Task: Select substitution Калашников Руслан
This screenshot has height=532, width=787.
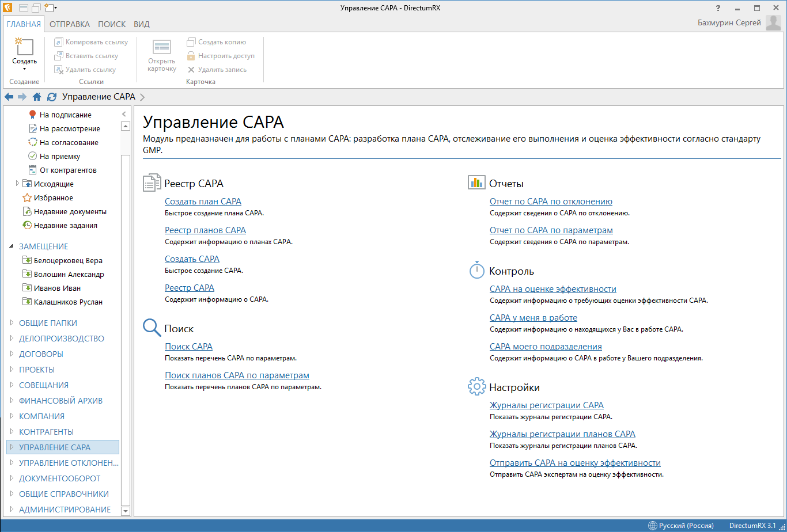Action: click(x=62, y=302)
